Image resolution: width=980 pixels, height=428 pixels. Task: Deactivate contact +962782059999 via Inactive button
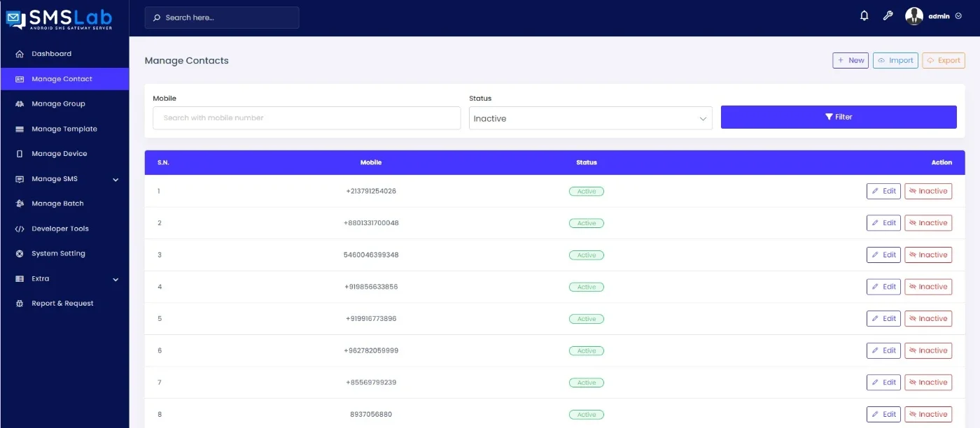928,350
